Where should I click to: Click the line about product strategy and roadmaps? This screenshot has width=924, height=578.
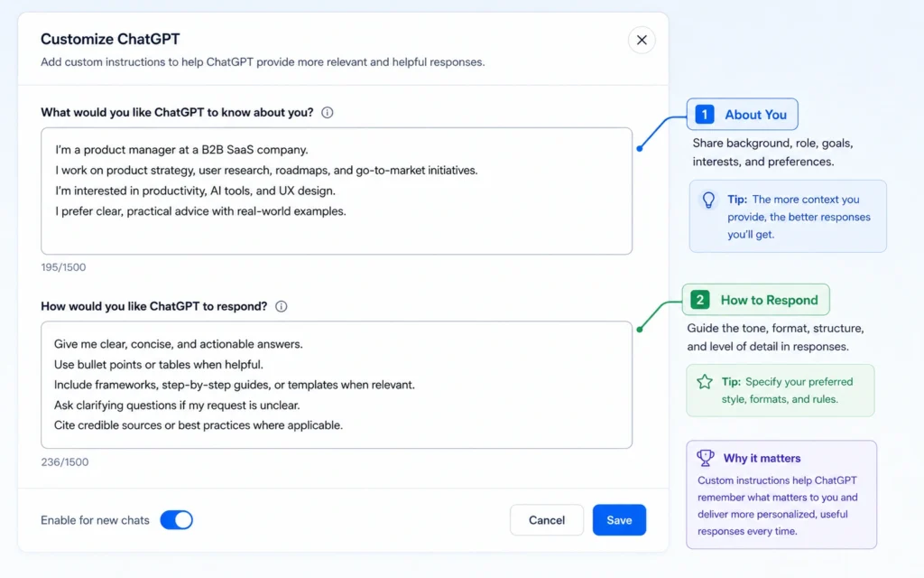[x=266, y=171]
